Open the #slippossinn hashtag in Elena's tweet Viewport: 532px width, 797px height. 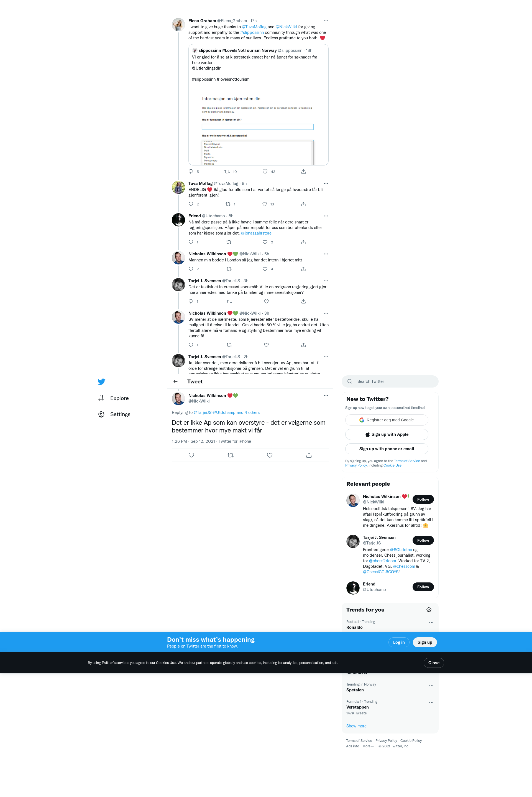point(252,32)
